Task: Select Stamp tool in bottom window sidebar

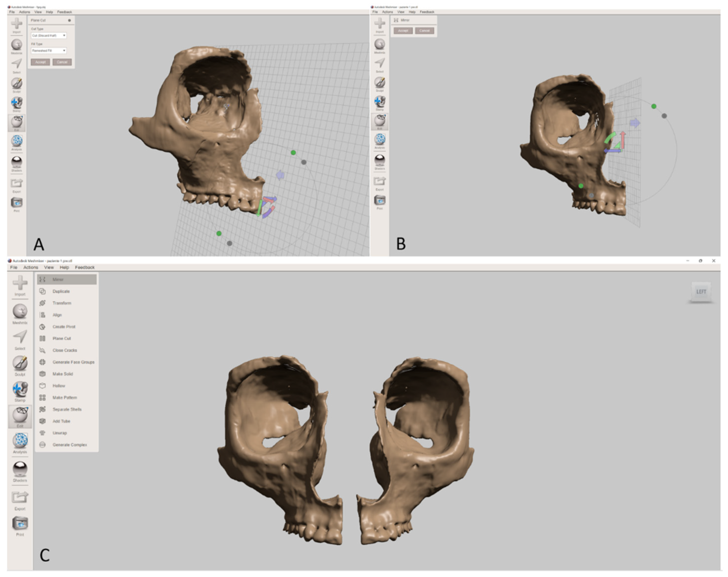Action: [x=20, y=389]
